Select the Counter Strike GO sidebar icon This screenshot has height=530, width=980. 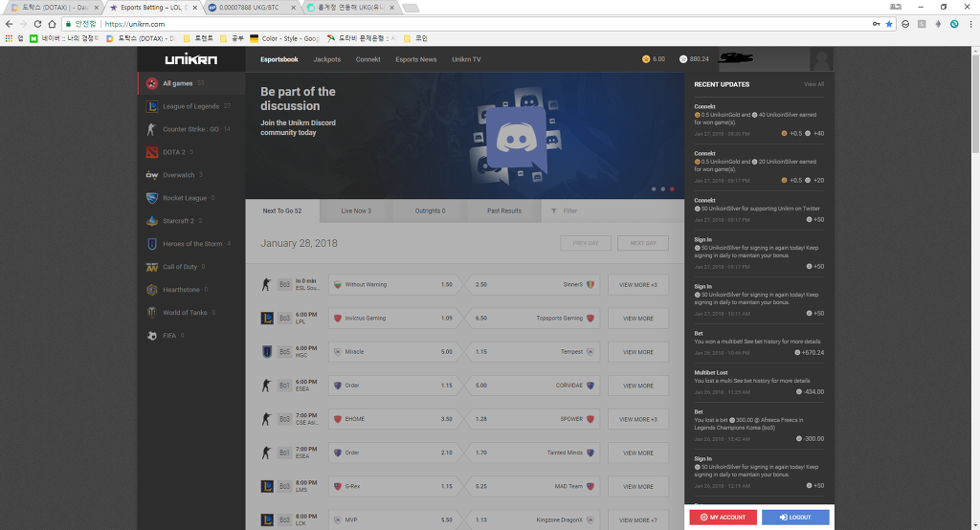point(152,129)
